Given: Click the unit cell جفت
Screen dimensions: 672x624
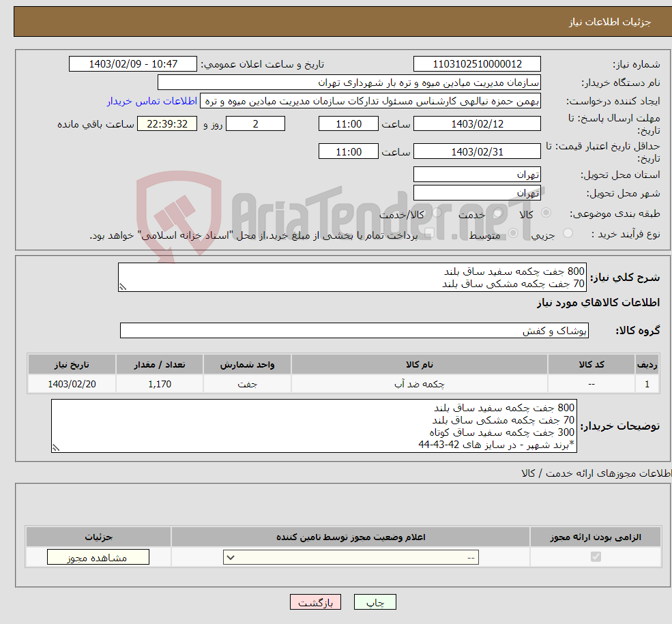Looking at the screenshot, I should (x=247, y=384).
